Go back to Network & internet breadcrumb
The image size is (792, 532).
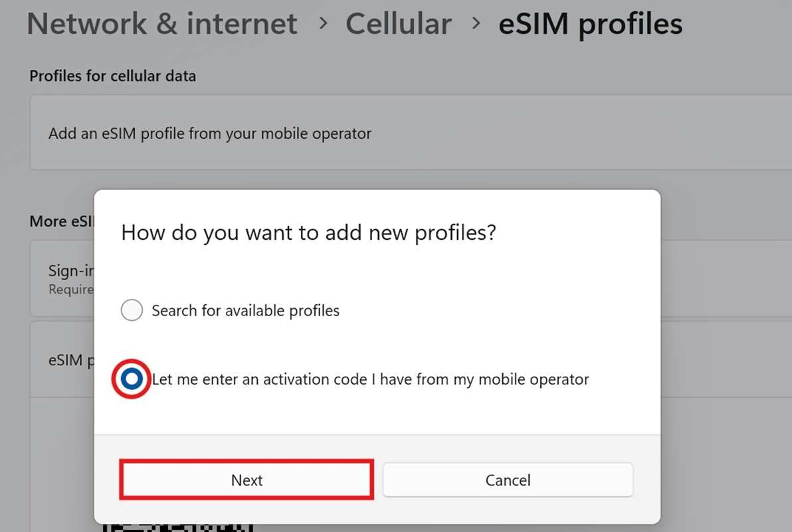pyautogui.click(x=162, y=24)
